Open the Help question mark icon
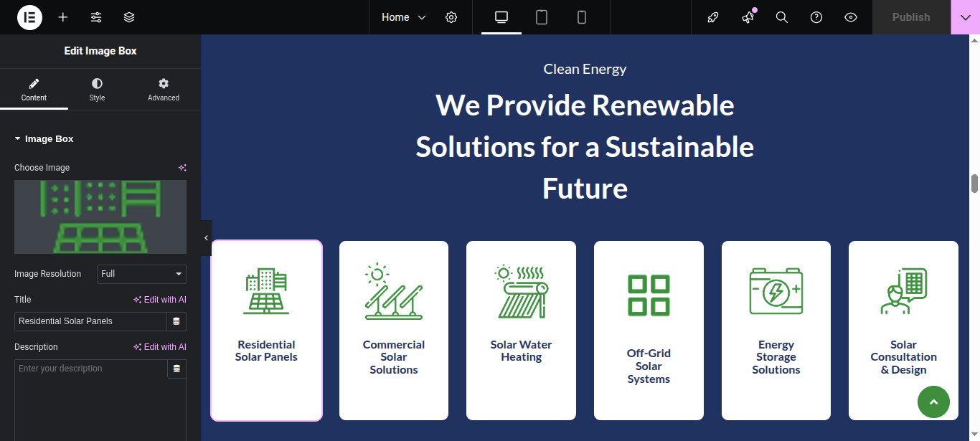The height and width of the screenshot is (441, 980). pos(816,17)
